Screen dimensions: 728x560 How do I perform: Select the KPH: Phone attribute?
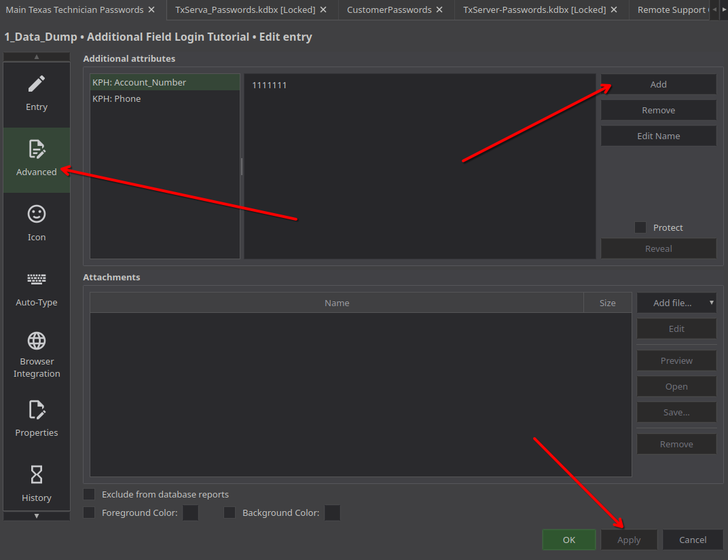[117, 99]
